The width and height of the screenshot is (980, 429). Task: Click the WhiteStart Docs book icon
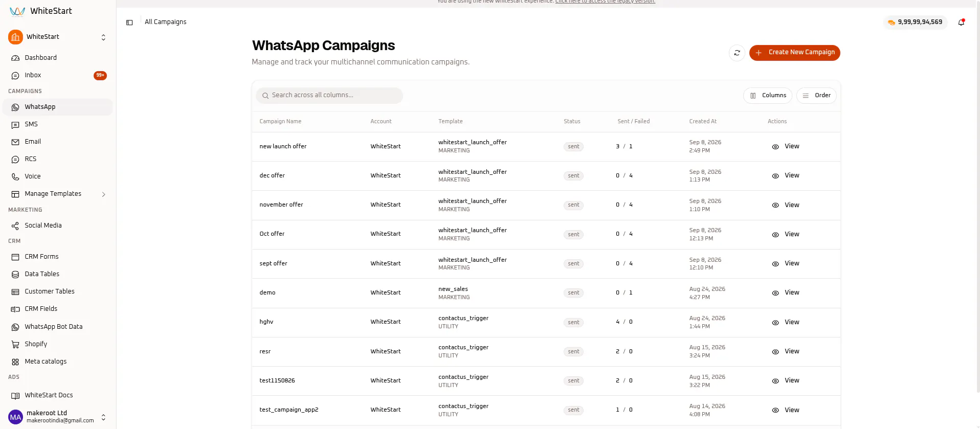coord(15,396)
